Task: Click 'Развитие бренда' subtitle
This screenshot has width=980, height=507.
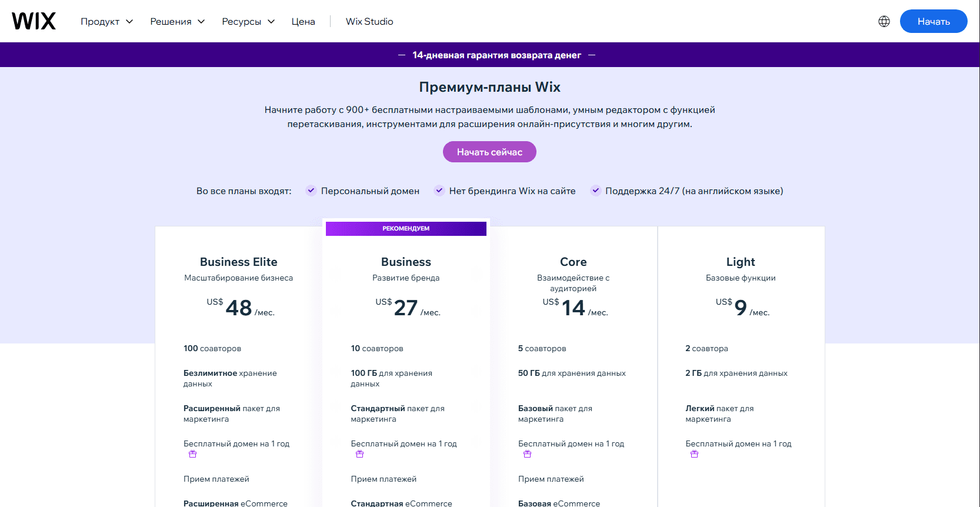Action: pos(406,278)
